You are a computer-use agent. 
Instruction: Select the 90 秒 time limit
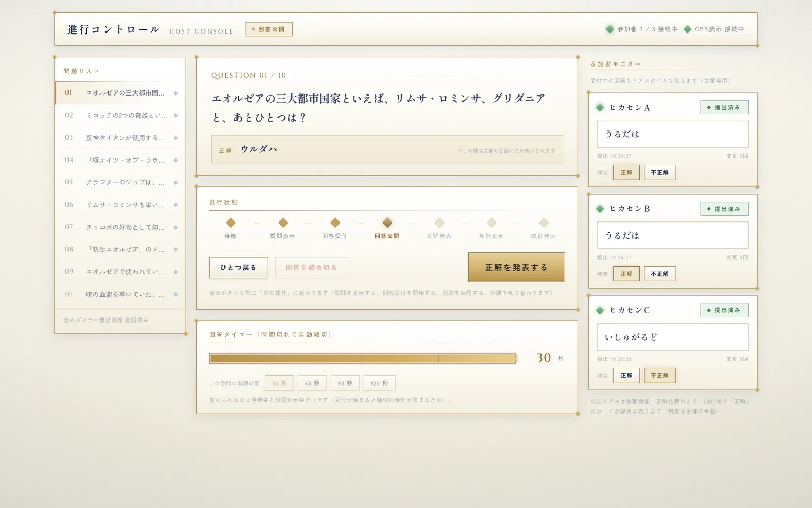pos(345,383)
